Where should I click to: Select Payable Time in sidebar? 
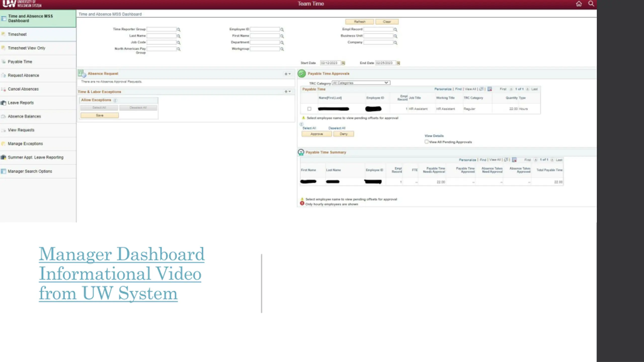[x=38, y=62]
